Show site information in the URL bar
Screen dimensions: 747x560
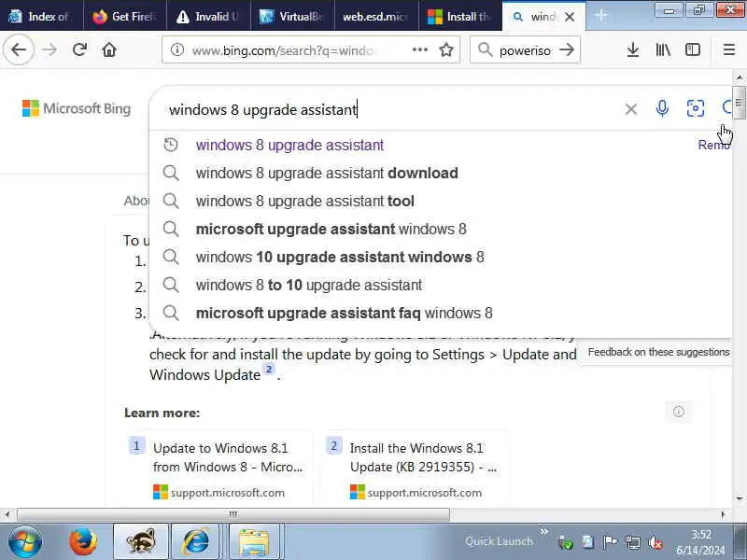click(177, 49)
